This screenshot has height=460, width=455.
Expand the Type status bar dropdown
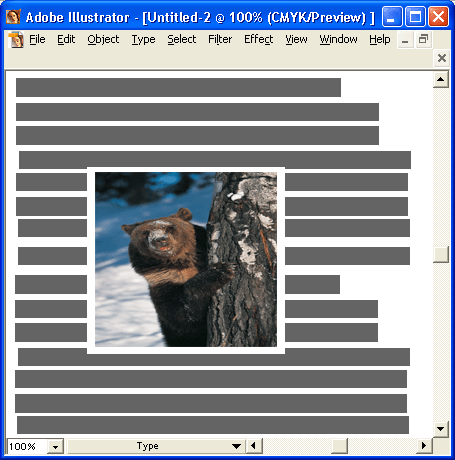pyautogui.click(x=236, y=446)
